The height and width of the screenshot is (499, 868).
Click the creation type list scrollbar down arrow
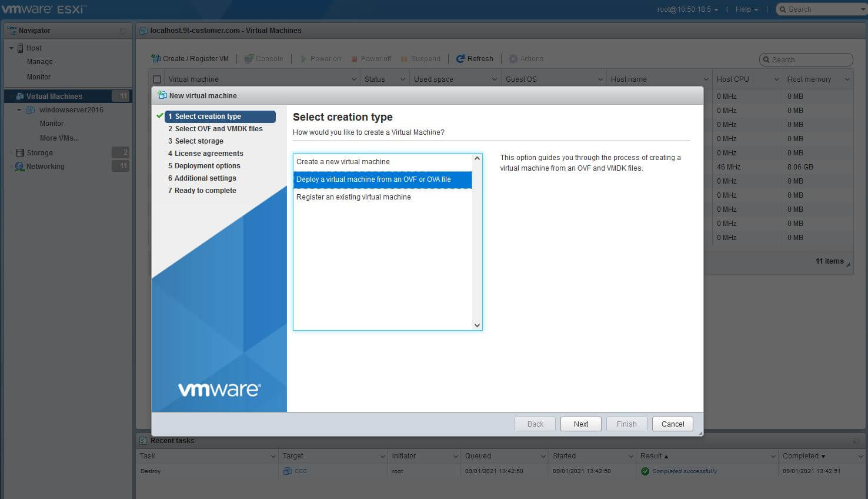(x=477, y=325)
